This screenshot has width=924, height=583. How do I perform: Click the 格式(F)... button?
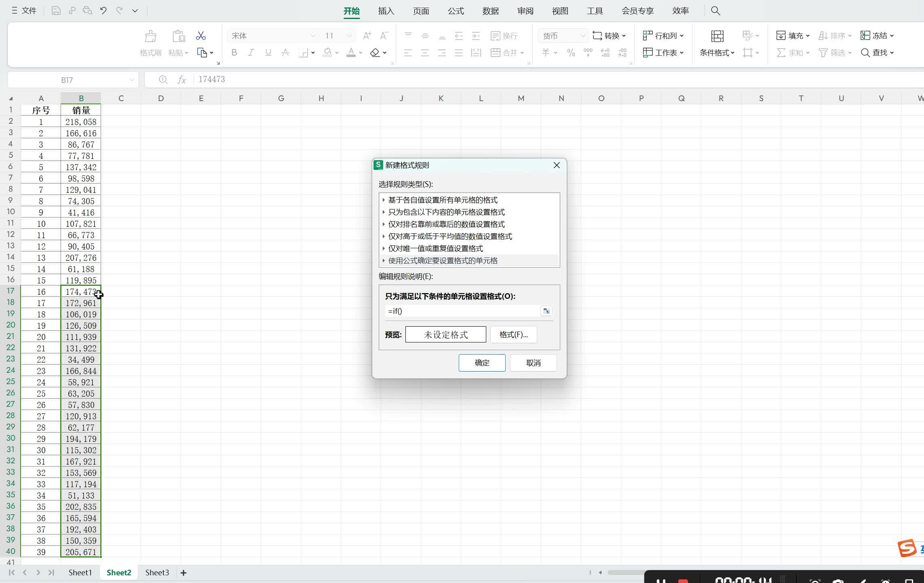(513, 334)
